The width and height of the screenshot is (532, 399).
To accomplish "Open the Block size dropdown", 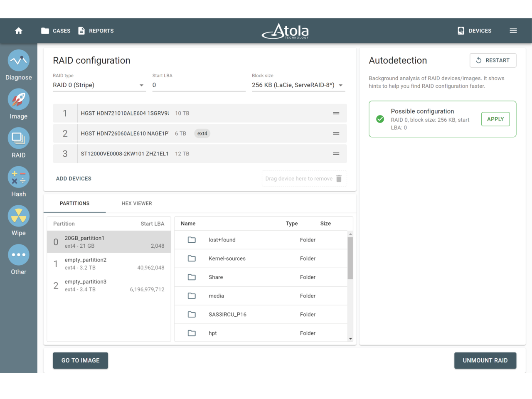I will (x=298, y=85).
